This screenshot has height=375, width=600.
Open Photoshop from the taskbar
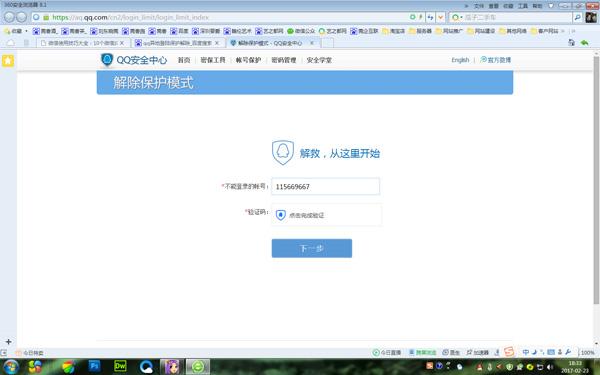[94, 367]
